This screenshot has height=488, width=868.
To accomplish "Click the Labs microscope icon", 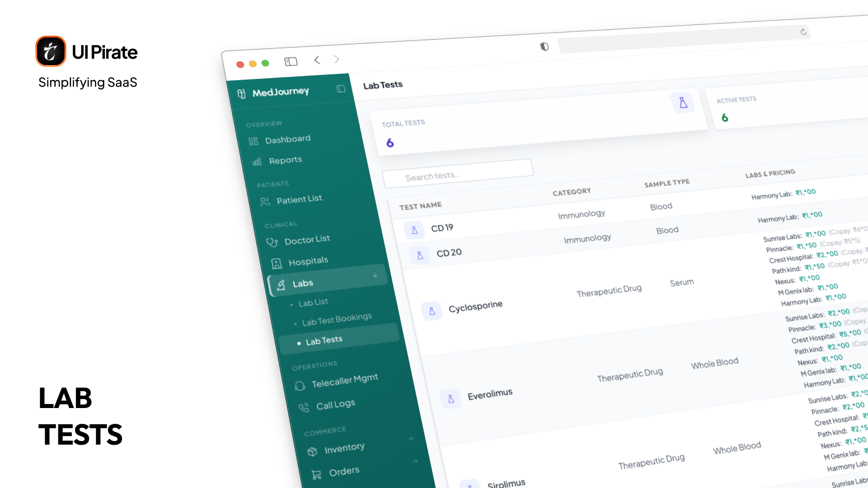I will pos(281,285).
